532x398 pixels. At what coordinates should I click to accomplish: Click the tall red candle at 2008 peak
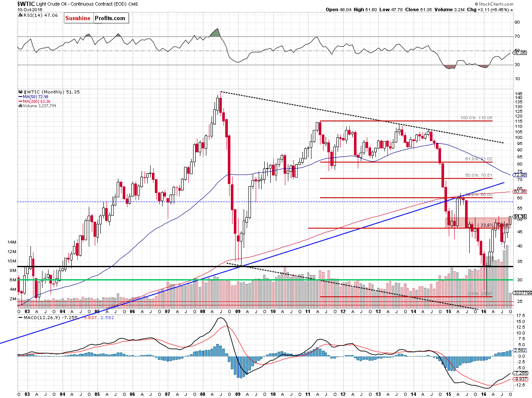[x=221, y=106]
